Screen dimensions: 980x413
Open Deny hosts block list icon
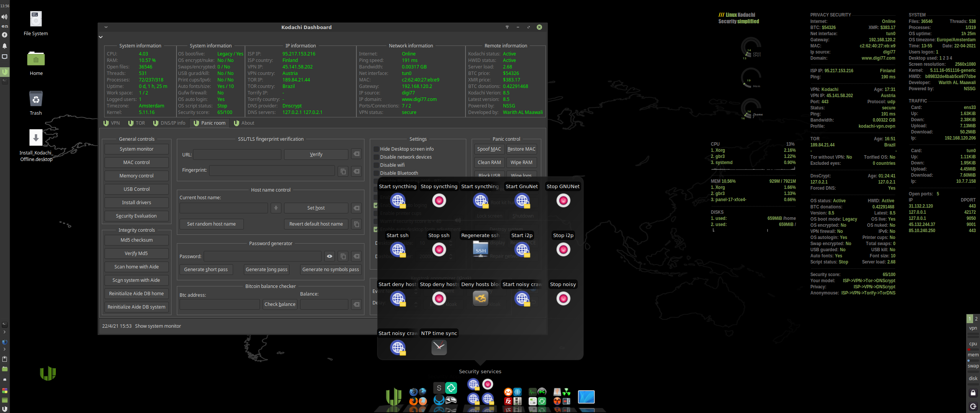tap(480, 298)
